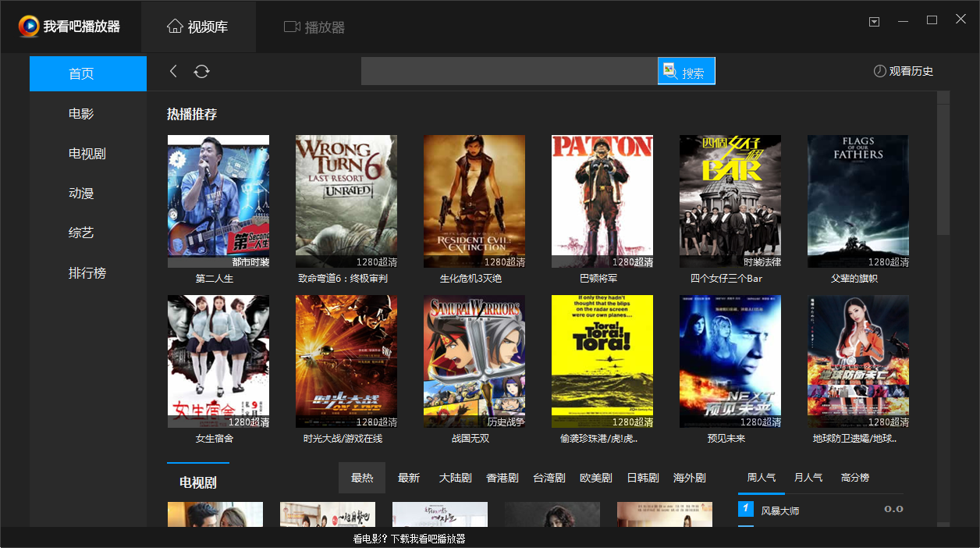Click the 巴顿将军 title link
This screenshot has width=980, height=548.
(x=598, y=279)
